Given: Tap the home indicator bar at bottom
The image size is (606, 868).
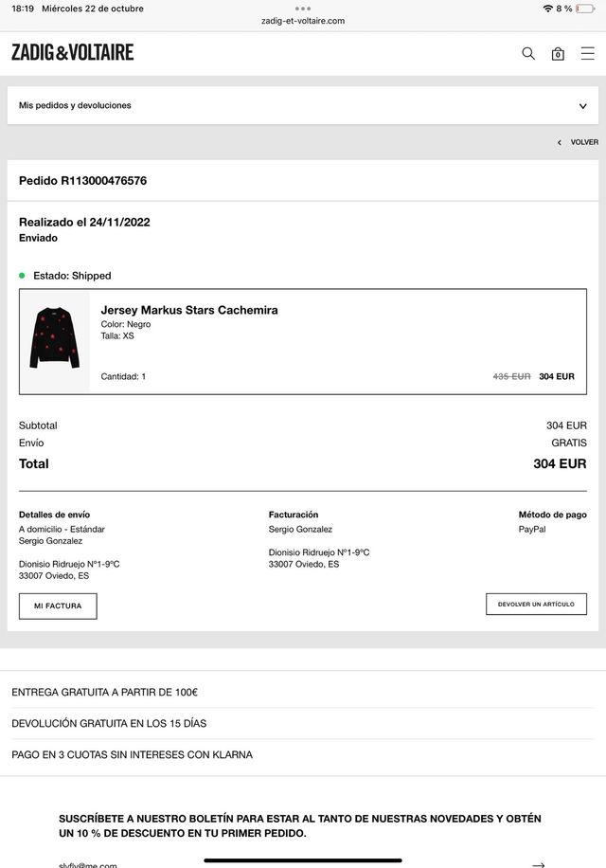Looking at the screenshot, I should [303, 860].
